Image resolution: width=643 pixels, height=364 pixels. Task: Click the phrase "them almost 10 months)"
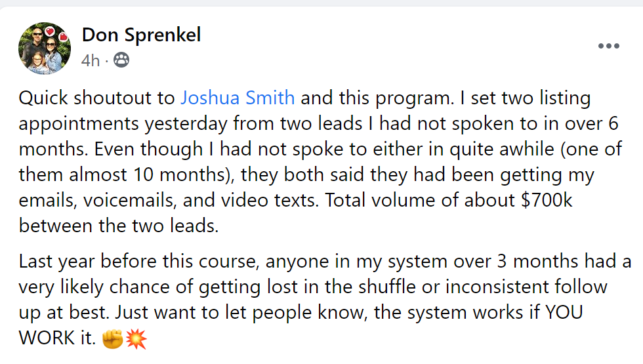pyautogui.click(x=126, y=174)
